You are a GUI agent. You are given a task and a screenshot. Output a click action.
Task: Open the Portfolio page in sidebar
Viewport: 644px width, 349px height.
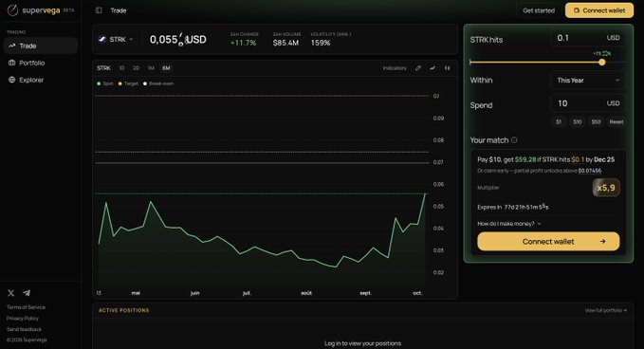40,63
